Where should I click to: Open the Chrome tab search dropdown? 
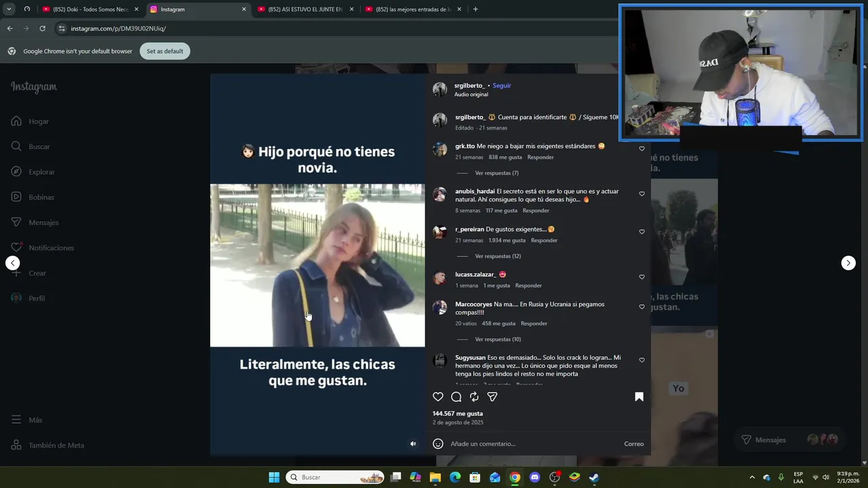coord(9,9)
